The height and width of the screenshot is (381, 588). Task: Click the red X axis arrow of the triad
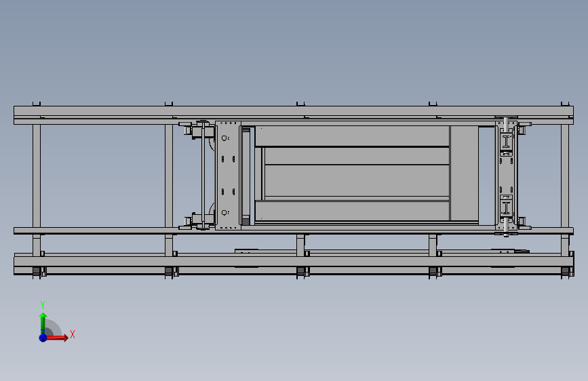(57, 338)
